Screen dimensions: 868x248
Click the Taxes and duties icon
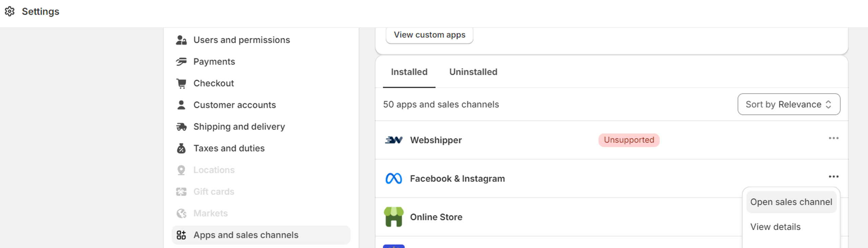click(x=181, y=149)
